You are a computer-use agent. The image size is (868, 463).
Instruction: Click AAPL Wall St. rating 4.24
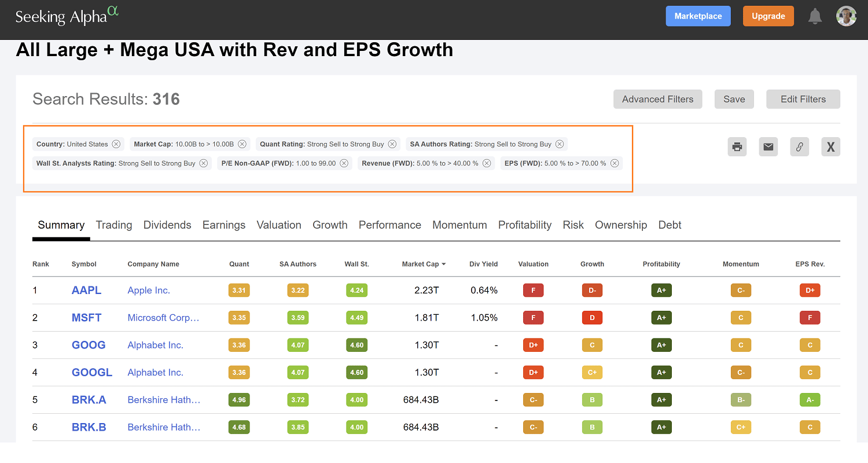point(357,291)
